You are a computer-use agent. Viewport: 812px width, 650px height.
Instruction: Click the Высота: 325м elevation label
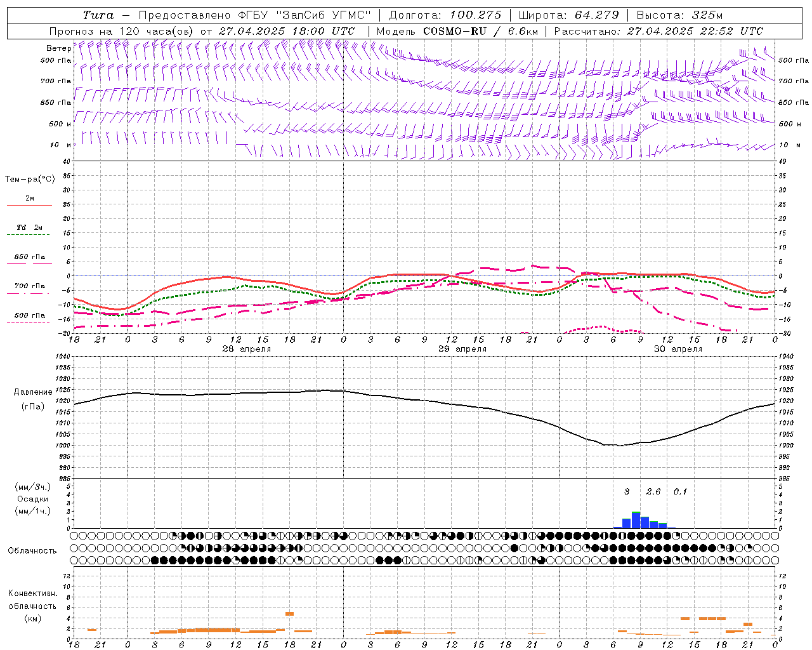(x=679, y=15)
